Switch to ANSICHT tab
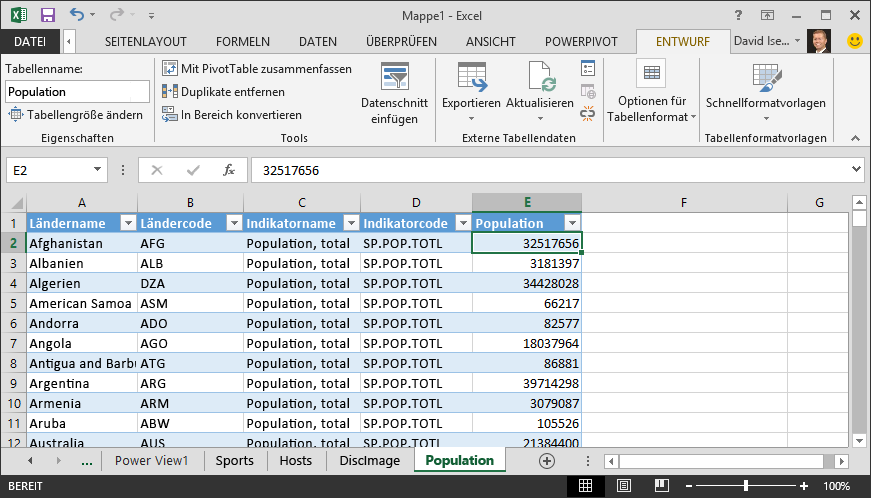 pyautogui.click(x=490, y=42)
